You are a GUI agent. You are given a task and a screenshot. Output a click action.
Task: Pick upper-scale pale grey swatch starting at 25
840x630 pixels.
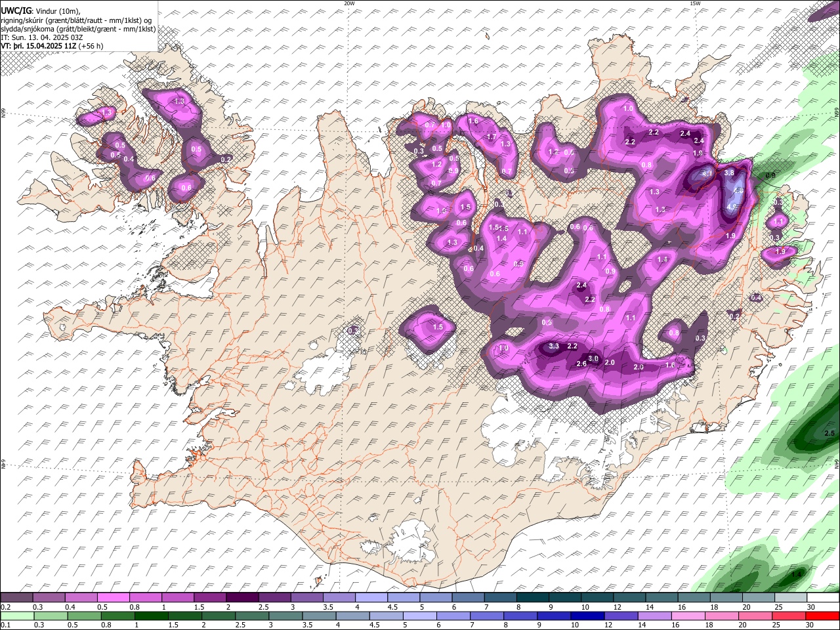(791, 598)
